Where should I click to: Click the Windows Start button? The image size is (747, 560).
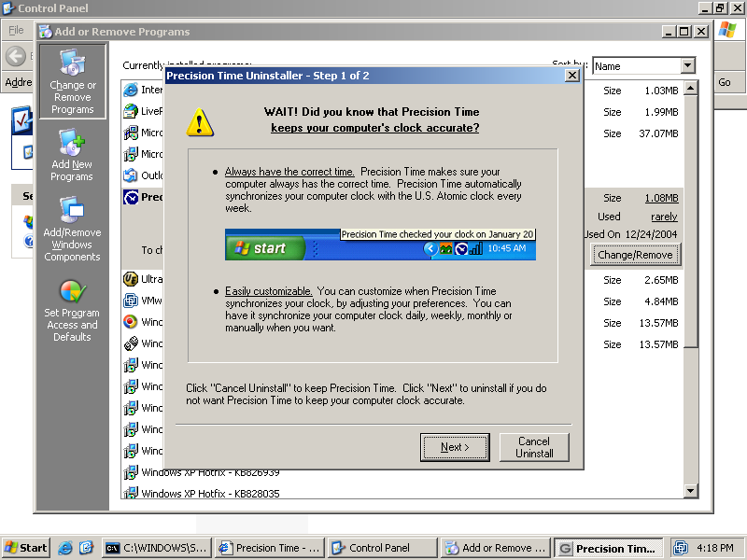[26, 548]
